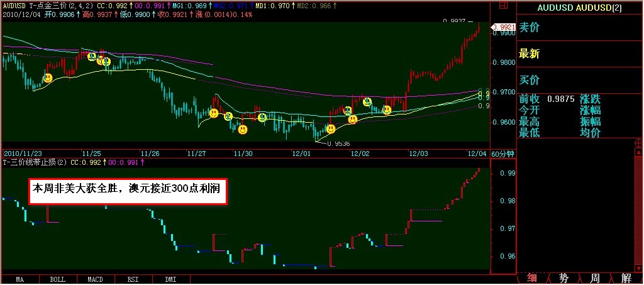Open the 周 period tab
The height and width of the screenshot is (285, 644).
click(596, 279)
